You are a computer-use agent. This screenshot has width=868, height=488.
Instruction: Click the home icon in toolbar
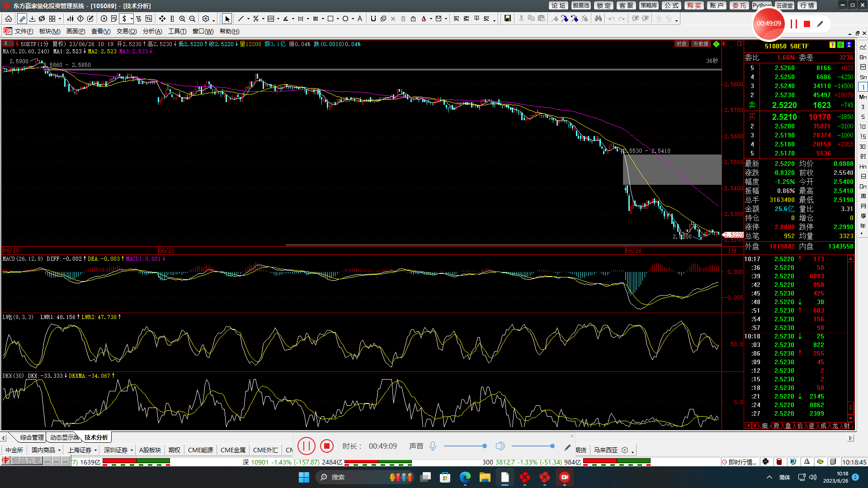[9, 19]
